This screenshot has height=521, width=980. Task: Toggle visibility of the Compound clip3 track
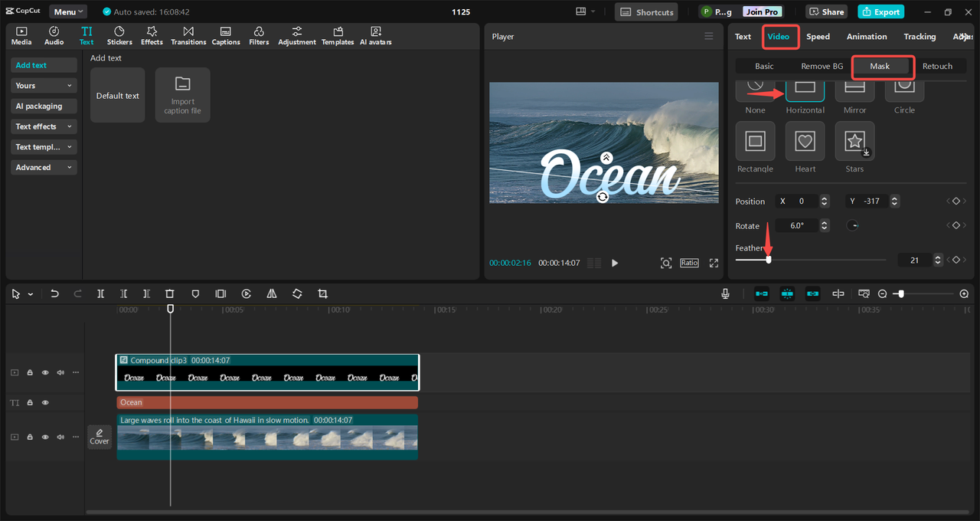point(45,372)
